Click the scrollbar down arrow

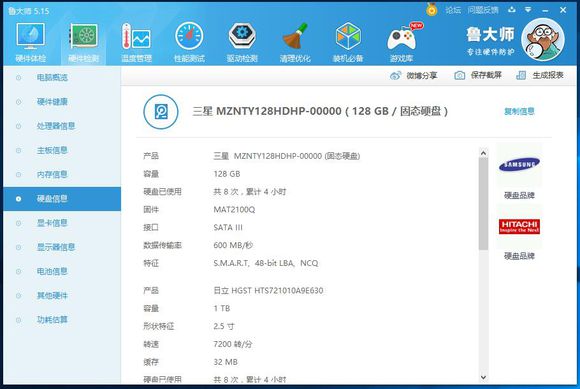(x=483, y=378)
